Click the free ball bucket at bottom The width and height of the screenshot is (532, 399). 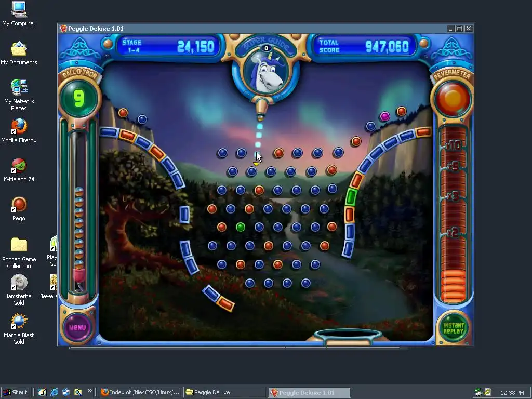click(x=348, y=337)
